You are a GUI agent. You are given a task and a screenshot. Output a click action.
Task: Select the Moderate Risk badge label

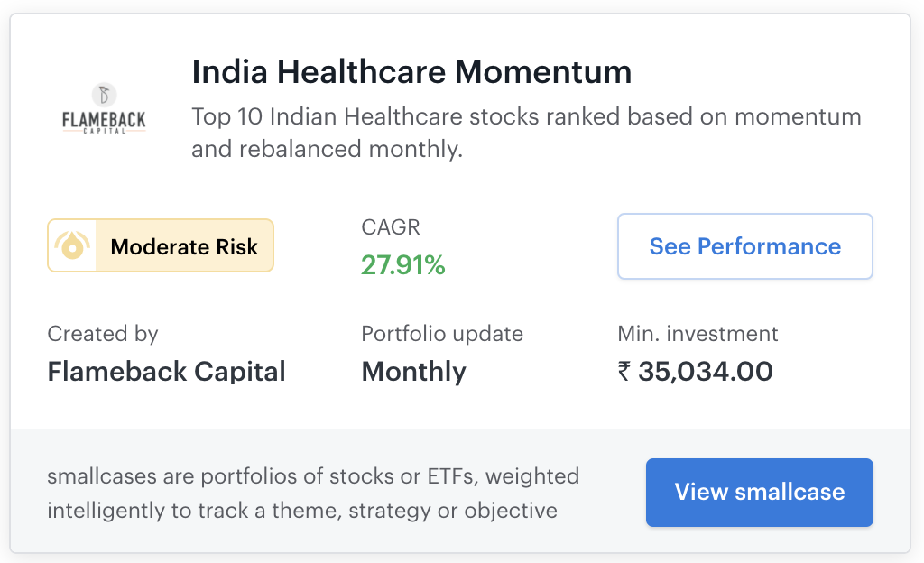(184, 246)
